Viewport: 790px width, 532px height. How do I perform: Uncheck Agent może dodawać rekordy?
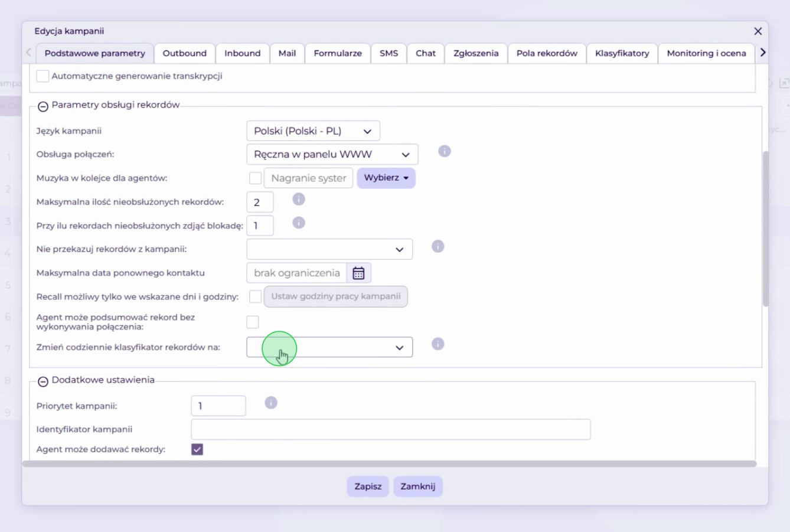point(197,449)
